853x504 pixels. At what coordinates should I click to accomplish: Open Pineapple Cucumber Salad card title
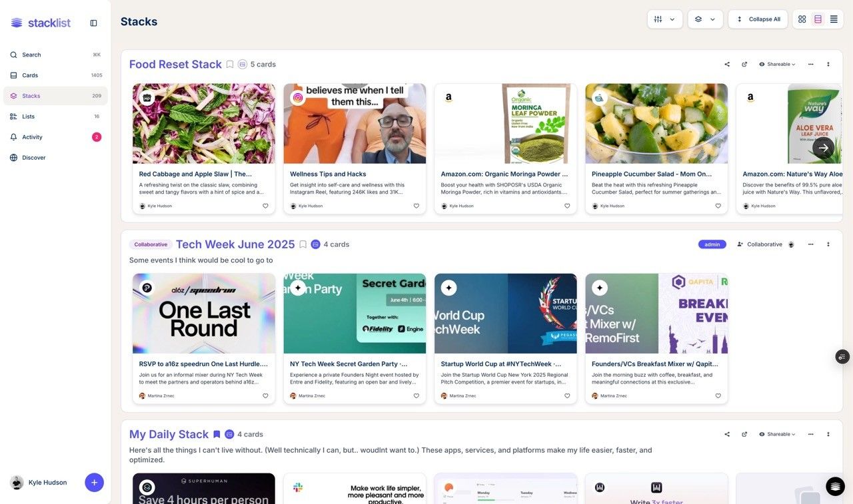tap(652, 174)
